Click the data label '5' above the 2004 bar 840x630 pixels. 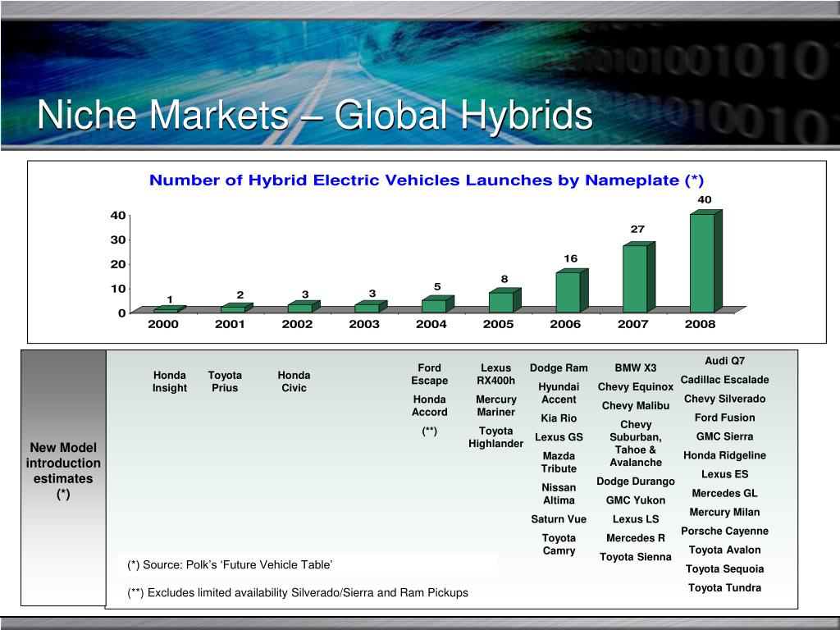coord(437,286)
